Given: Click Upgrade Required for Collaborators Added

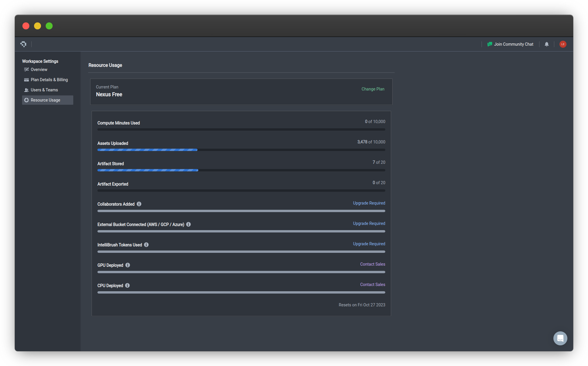Looking at the screenshot, I should [x=369, y=203].
